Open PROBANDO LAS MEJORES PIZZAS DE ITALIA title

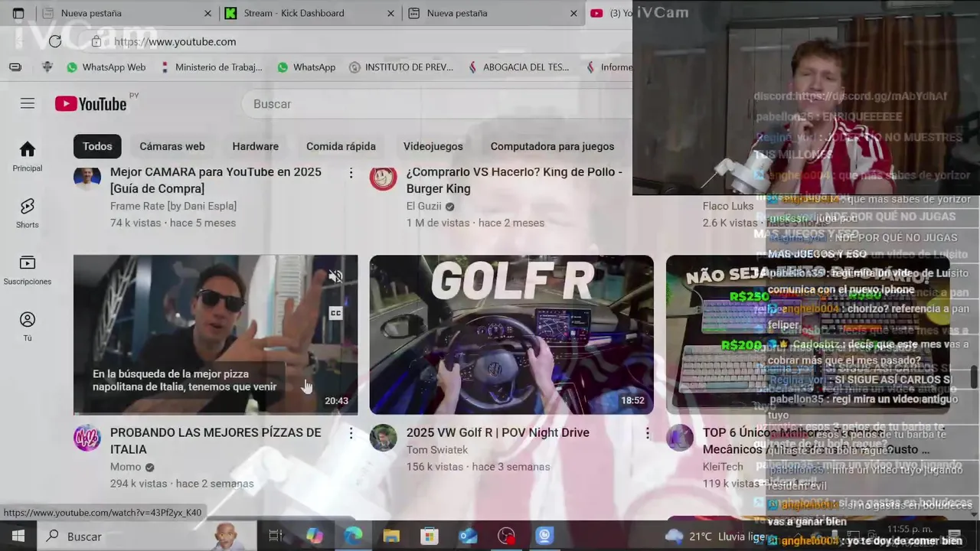pyautogui.click(x=216, y=441)
